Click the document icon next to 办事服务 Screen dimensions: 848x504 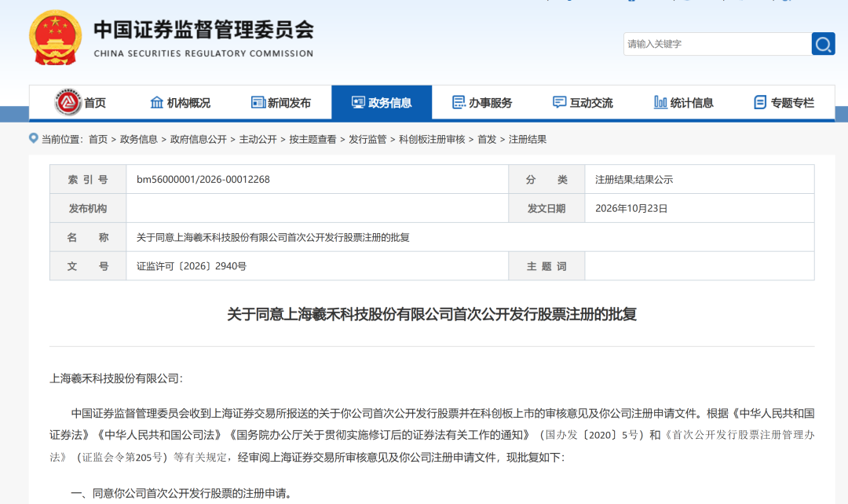pyautogui.click(x=459, y=102)
